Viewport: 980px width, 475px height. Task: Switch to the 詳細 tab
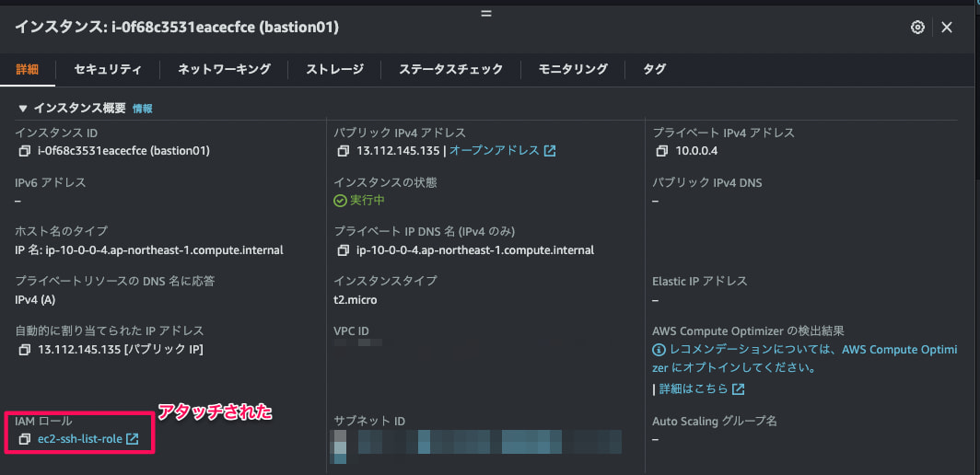tap(27, 69)
